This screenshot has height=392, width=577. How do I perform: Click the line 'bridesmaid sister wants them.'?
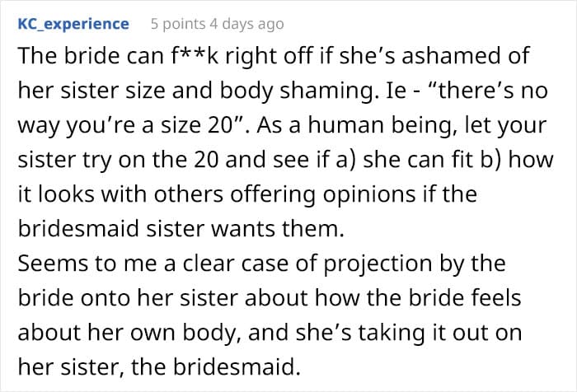pos(181,228)
